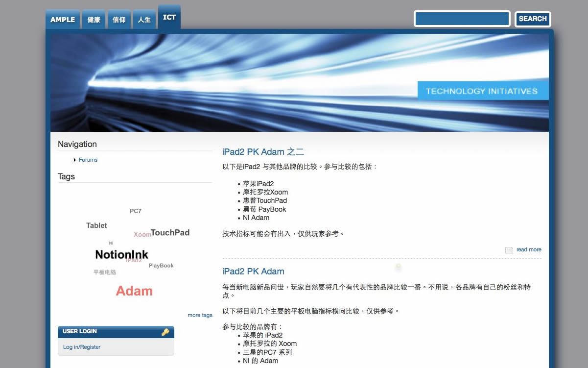Viewport: 588px width, 368px height.
Task: Click the Technology Initiatives banner image
Action: point(299,82)
